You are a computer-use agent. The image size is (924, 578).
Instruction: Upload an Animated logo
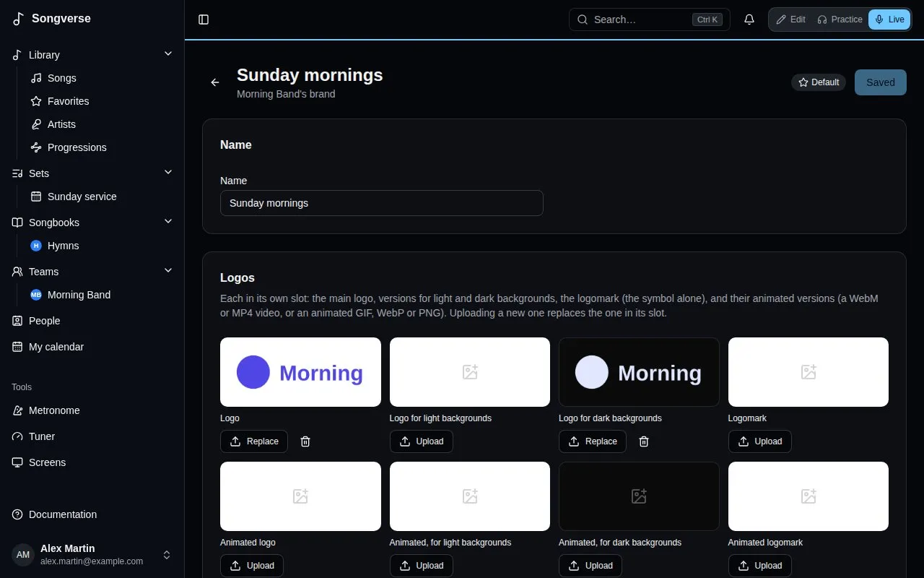tap(252, 566)
